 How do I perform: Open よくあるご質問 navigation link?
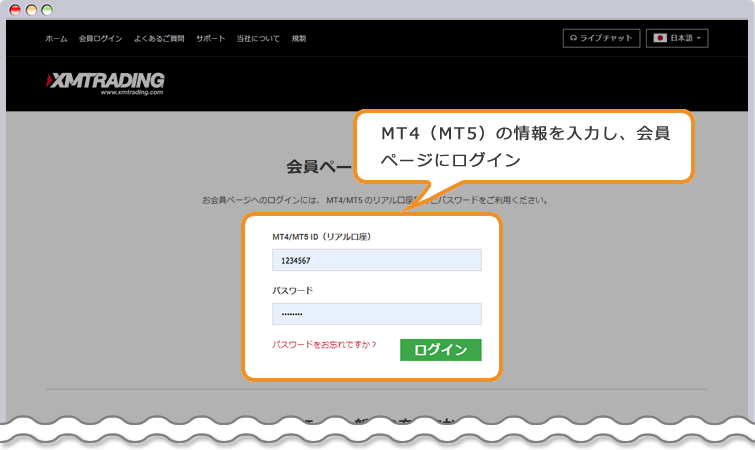pyautogui.click(x=159, y=39)
